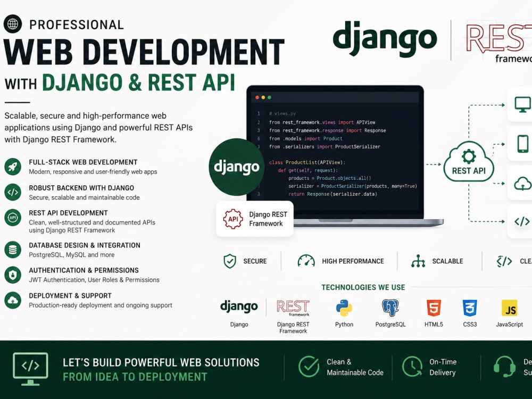Select the PostgreSQL elephant logo
The image size is (532, 399).
[390, 307]
